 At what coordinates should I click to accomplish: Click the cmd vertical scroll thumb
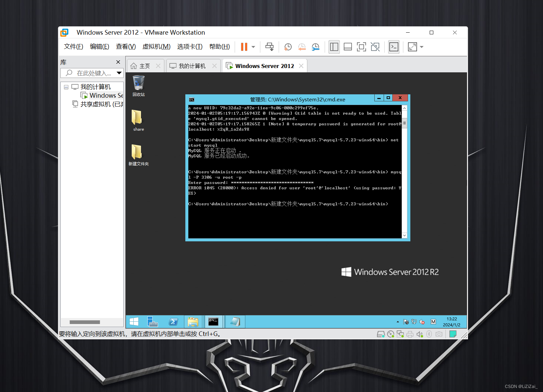point(404,123)
